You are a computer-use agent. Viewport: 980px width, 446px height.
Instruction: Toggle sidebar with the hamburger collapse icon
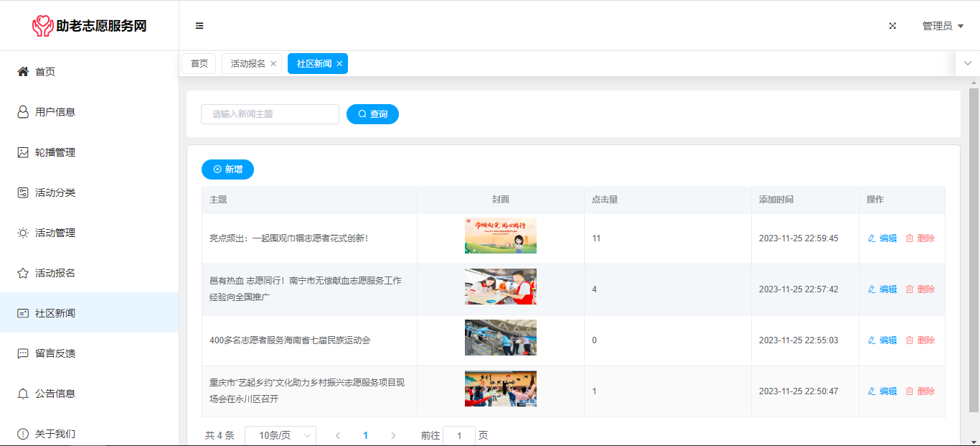pos(199,26)
